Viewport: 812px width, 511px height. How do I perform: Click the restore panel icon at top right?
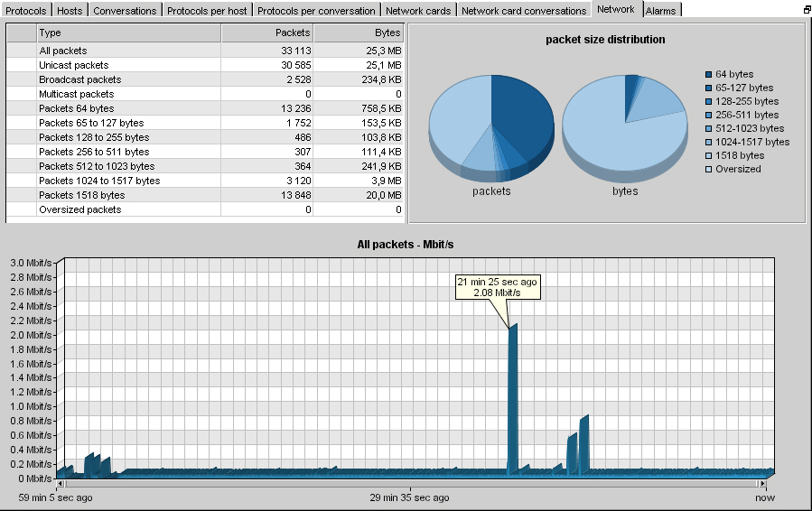click(x=807, y=9)
